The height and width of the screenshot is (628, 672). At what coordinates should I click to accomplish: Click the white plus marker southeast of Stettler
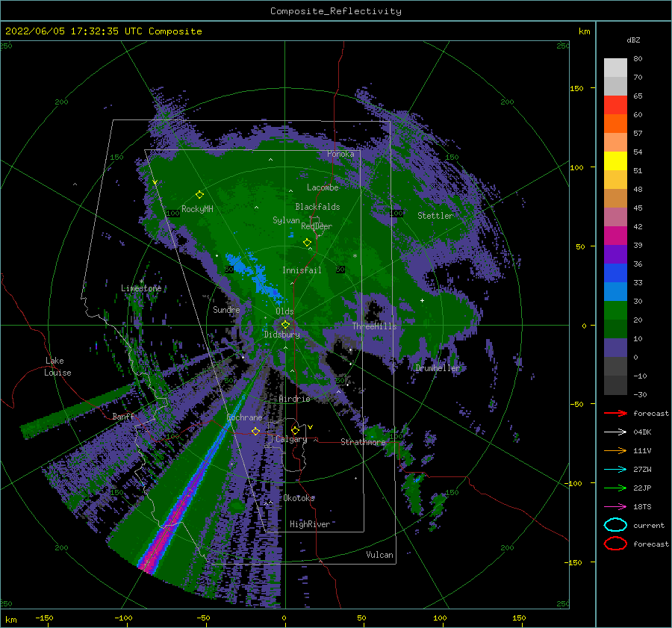[x=422, y=300]
